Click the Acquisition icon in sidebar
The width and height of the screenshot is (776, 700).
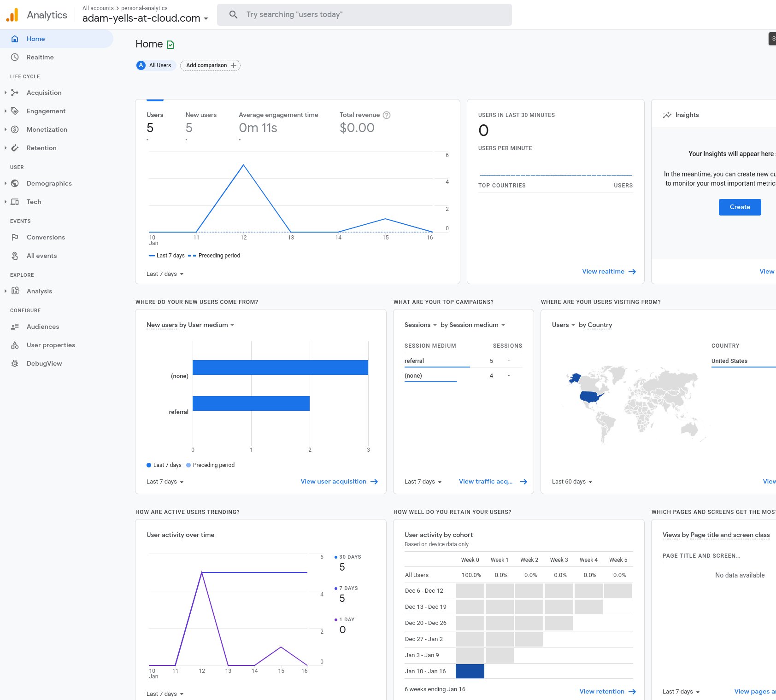[x=15, y=93]
